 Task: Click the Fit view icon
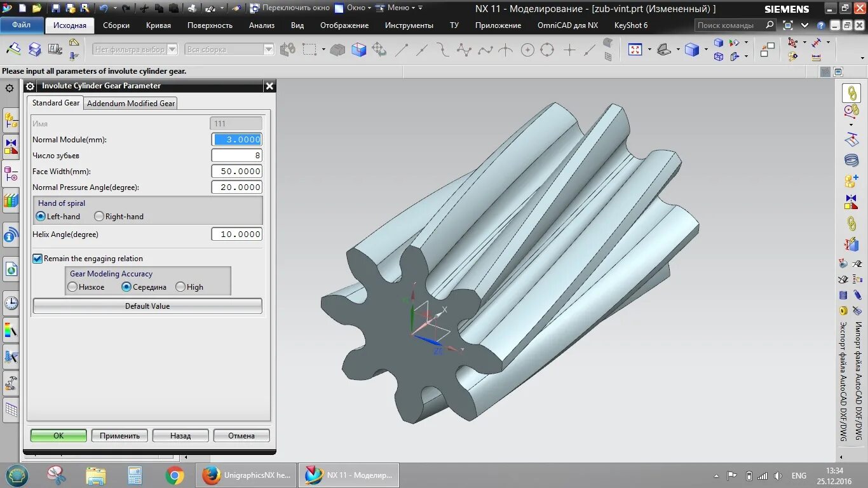pos(635,50)
